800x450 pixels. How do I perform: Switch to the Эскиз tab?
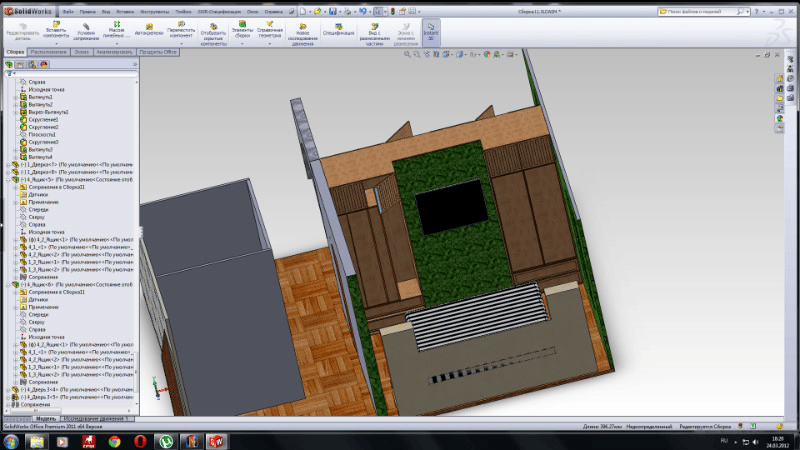click(81, 51)
